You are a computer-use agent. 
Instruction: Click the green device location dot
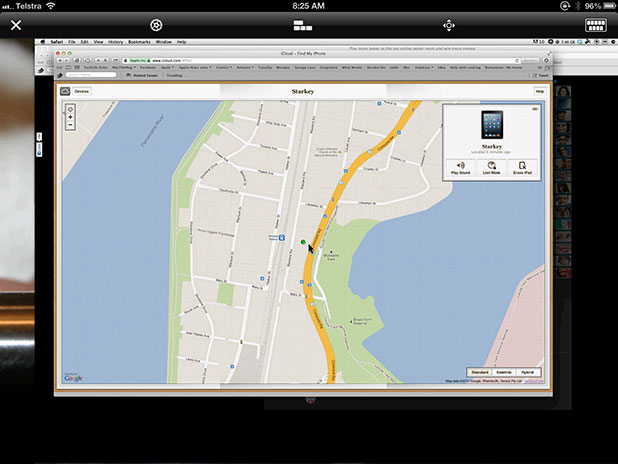[303, 242]
